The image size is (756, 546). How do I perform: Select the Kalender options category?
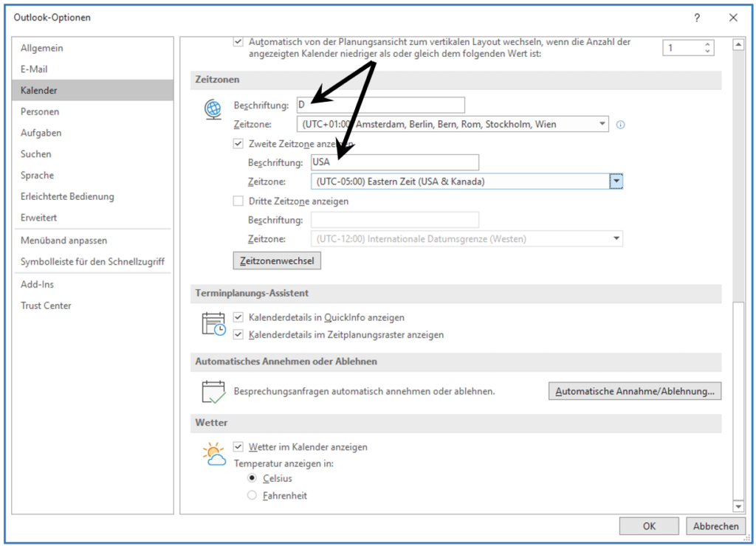pos(92,91)
